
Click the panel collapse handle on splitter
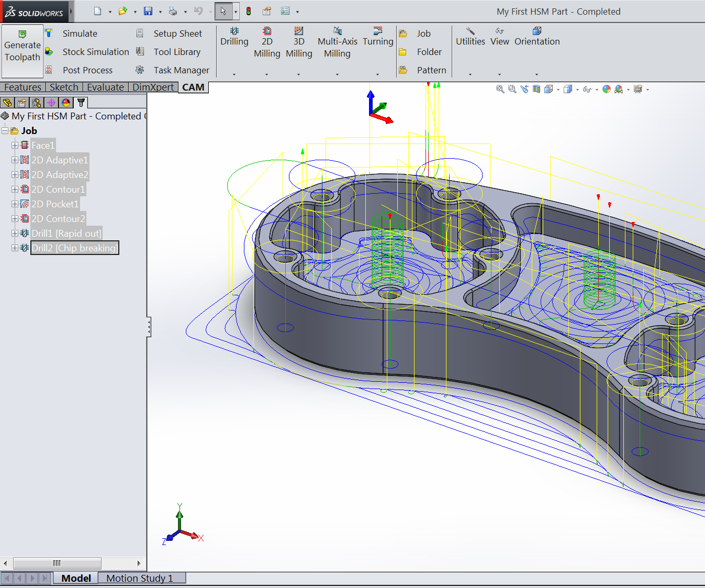click(149, 327)
